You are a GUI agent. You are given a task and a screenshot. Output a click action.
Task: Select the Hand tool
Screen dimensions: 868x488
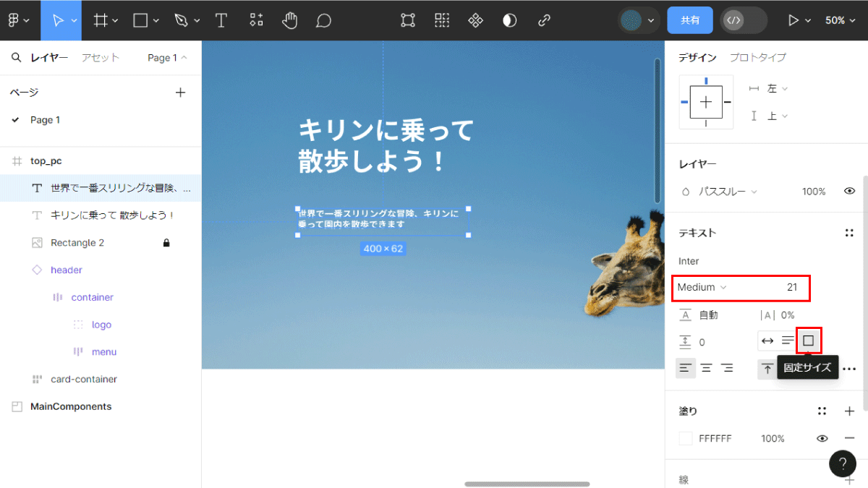(290, 20)
